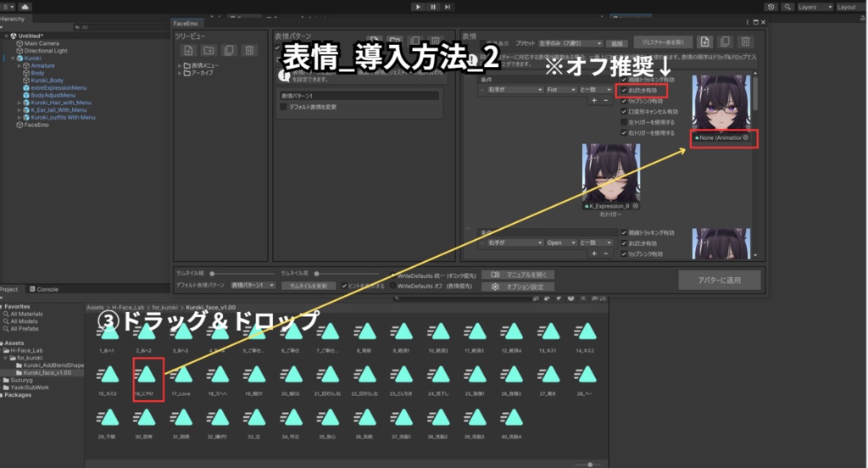Click ジェスチャー表を開く button
Image resolution: width=868 pixels, height=468 pixels.
pyautogui.click(x=663, y=42)
